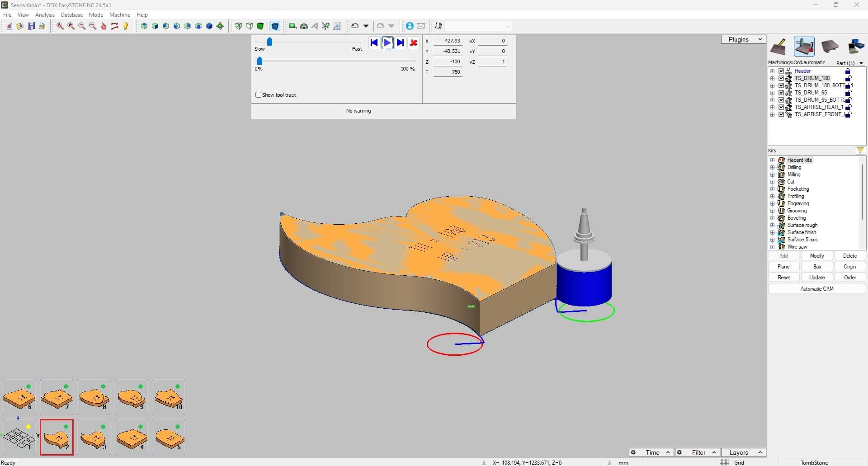
Task: Click the measure distance toolbar icon
Action: point(114,26)
